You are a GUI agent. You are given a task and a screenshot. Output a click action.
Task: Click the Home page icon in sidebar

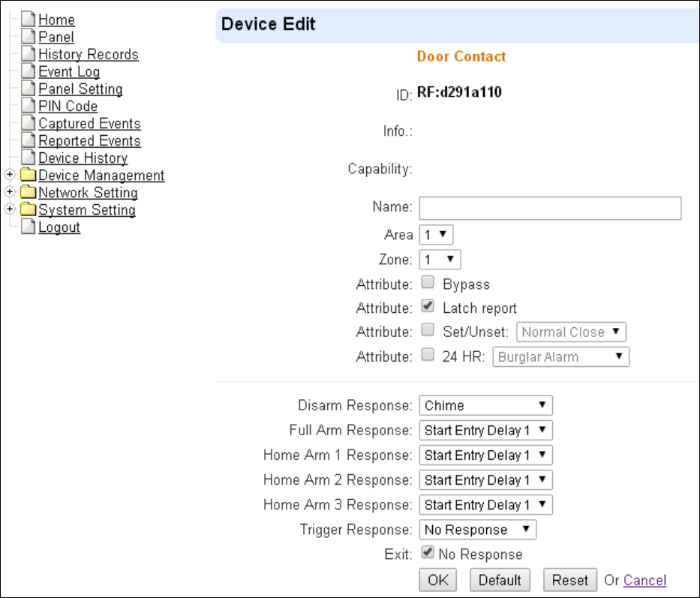pos(28,20)
